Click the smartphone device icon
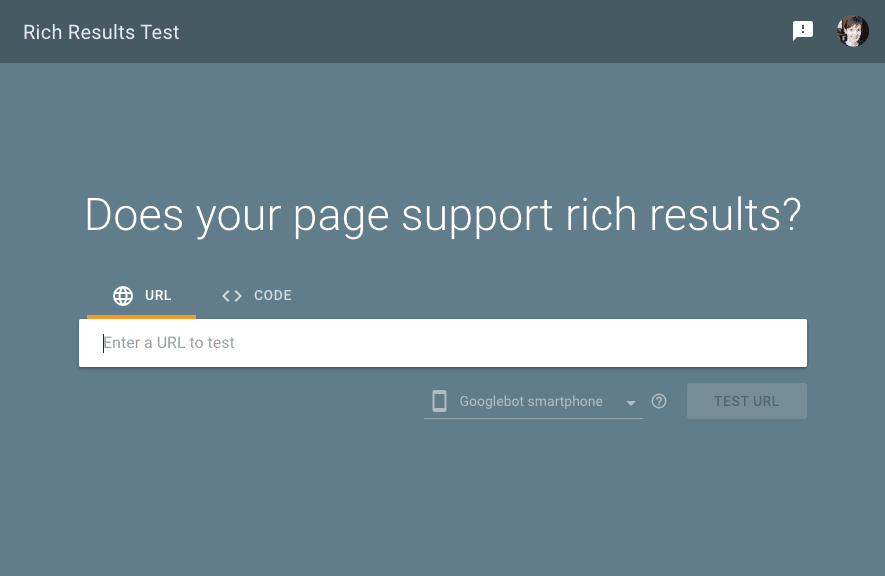 (439, 401)
